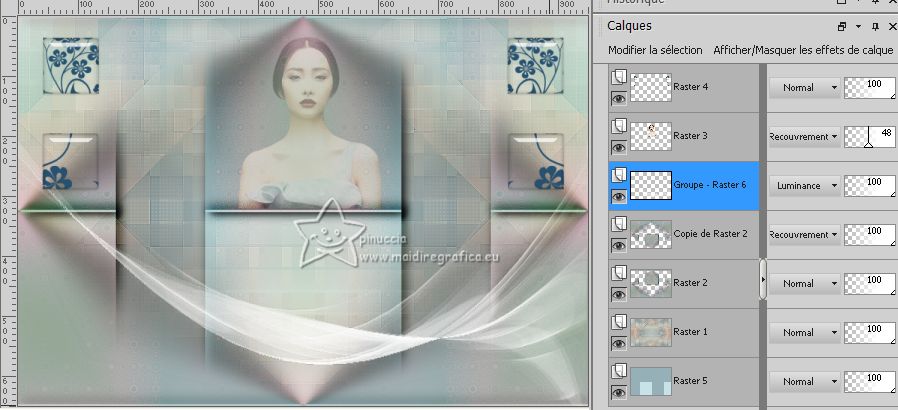Click the layer type icon of Copie de Raster 2
Viewport: 898px width, 410px height.
[x=619, y=224]
